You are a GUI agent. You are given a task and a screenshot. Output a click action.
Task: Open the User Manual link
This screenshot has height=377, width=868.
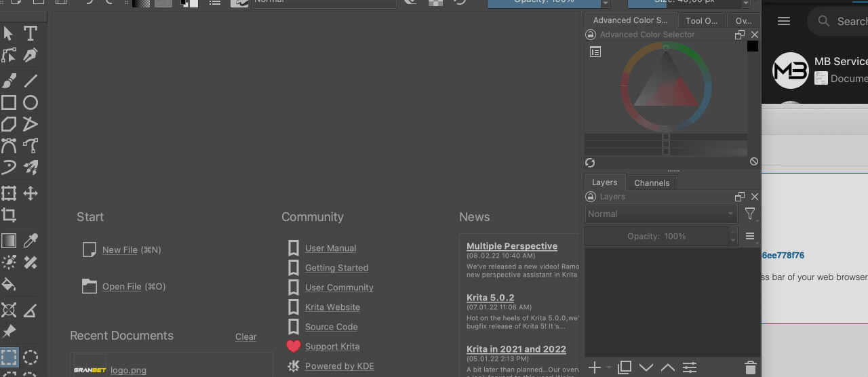click(330, 248)
